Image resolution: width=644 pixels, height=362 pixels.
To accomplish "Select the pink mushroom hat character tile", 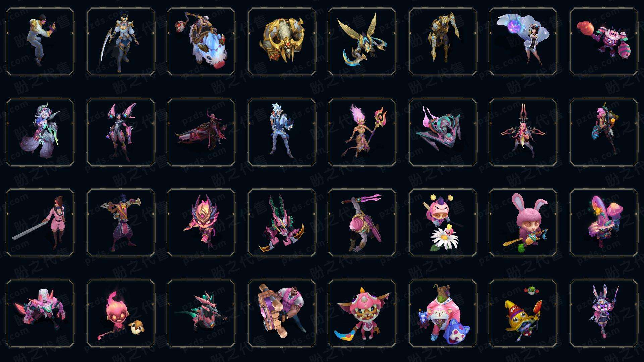I will [x=604, y=223].
